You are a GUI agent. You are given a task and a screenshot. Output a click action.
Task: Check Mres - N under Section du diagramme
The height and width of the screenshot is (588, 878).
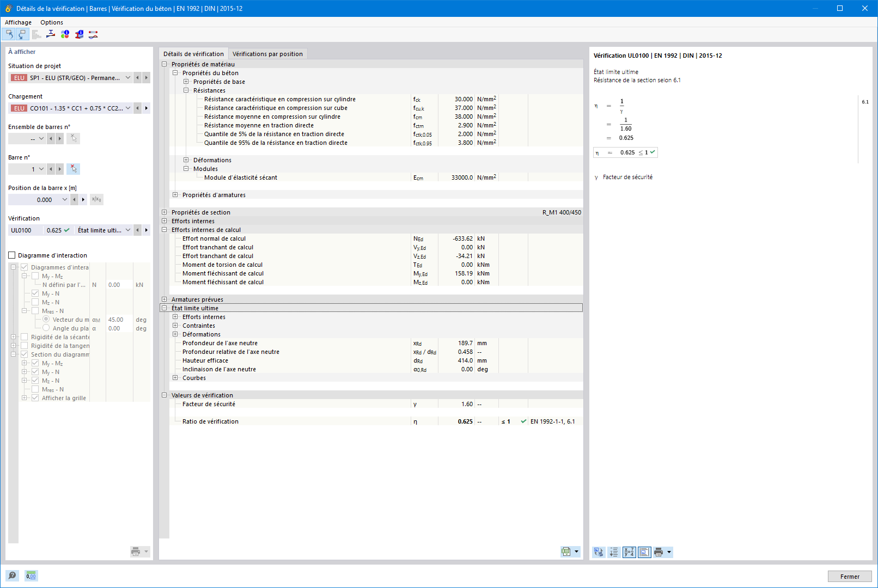pos(35,389)
